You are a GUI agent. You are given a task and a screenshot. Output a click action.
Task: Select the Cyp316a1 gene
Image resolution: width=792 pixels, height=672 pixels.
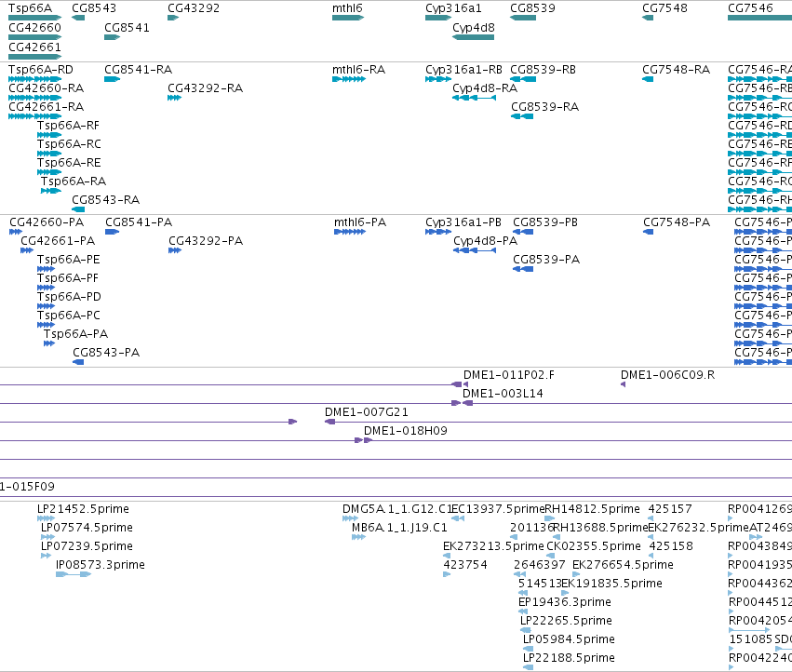(438, 18)
